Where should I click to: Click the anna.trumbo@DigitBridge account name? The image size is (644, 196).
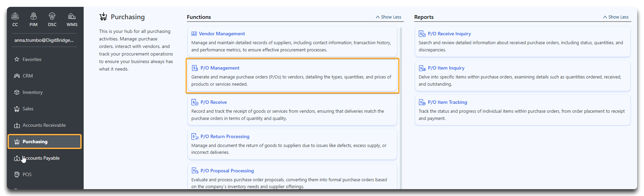(x=44, y=40)
